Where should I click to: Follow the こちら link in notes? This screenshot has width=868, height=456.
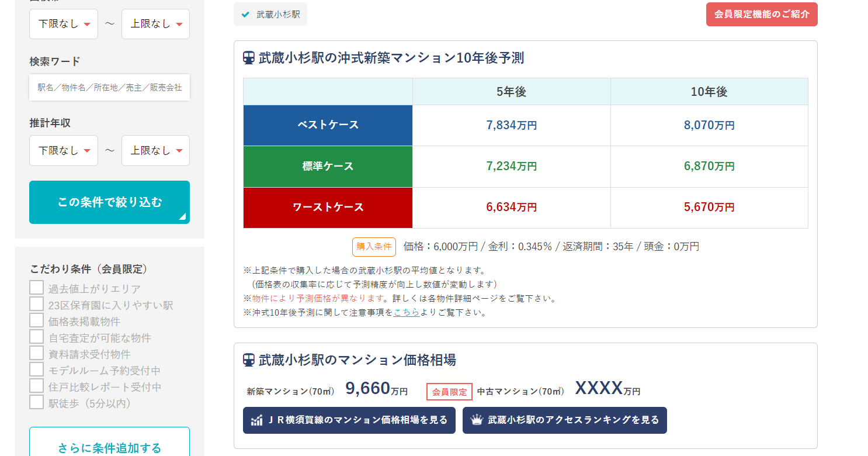coord(407,312)
